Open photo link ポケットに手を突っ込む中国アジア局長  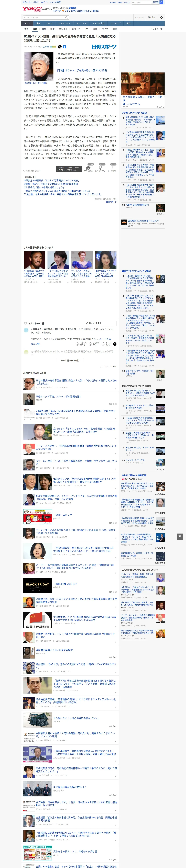81,71
